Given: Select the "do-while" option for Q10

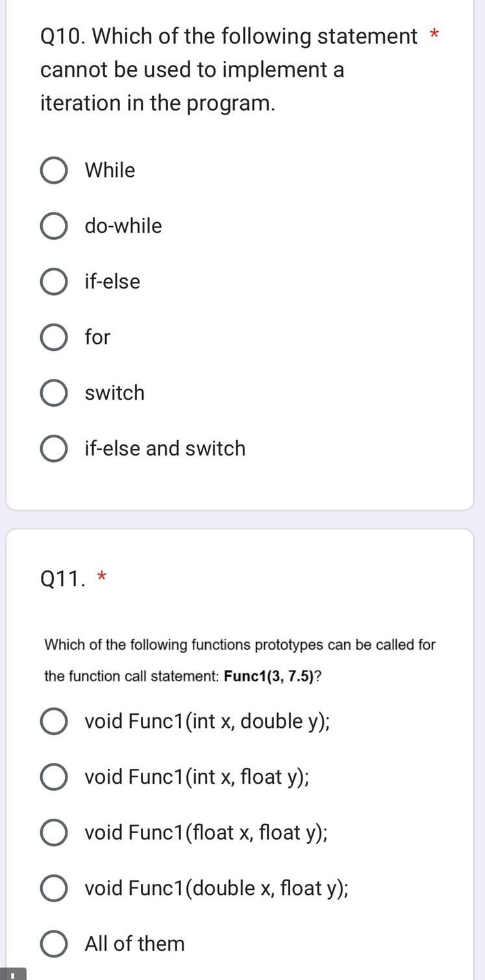Looking at the screenshot, I should (54, 226).
